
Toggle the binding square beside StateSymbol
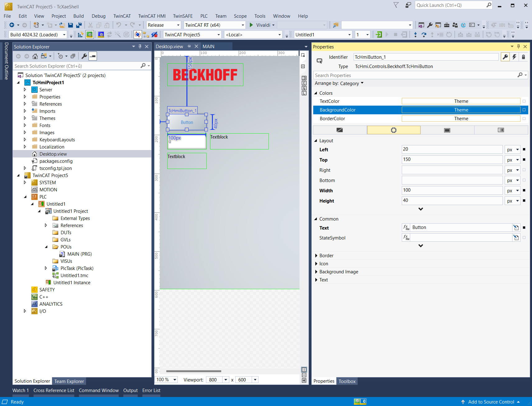pyautogui.click(x=524, y=238)
